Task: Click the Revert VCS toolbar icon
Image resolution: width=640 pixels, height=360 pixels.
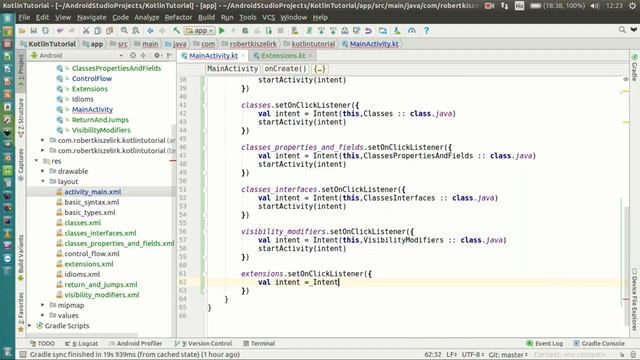Action: tap(368, 31)
